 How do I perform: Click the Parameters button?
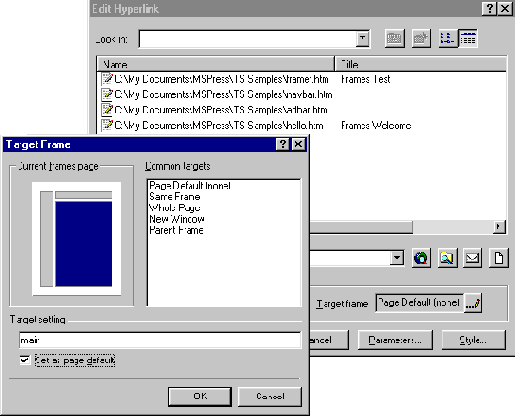395,340
